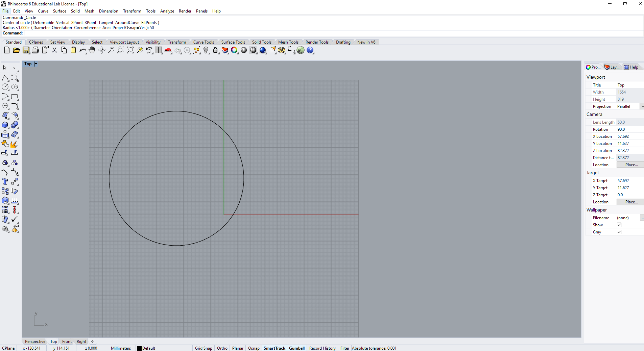
Task: Click the Rendered viewport color wheel icon
Action: coord(234,50)
